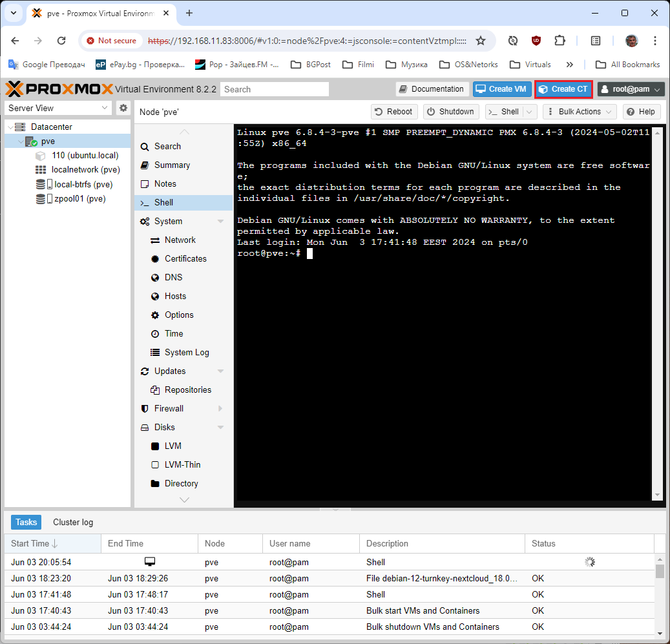Open the Network settings item
The height and width of the screenshot is (644, 670).
click(183, 240)
